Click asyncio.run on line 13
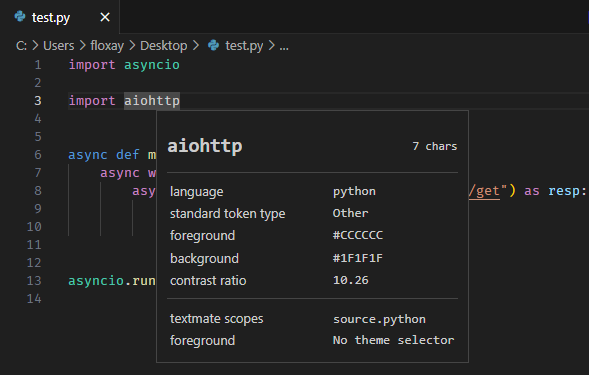 112,281
